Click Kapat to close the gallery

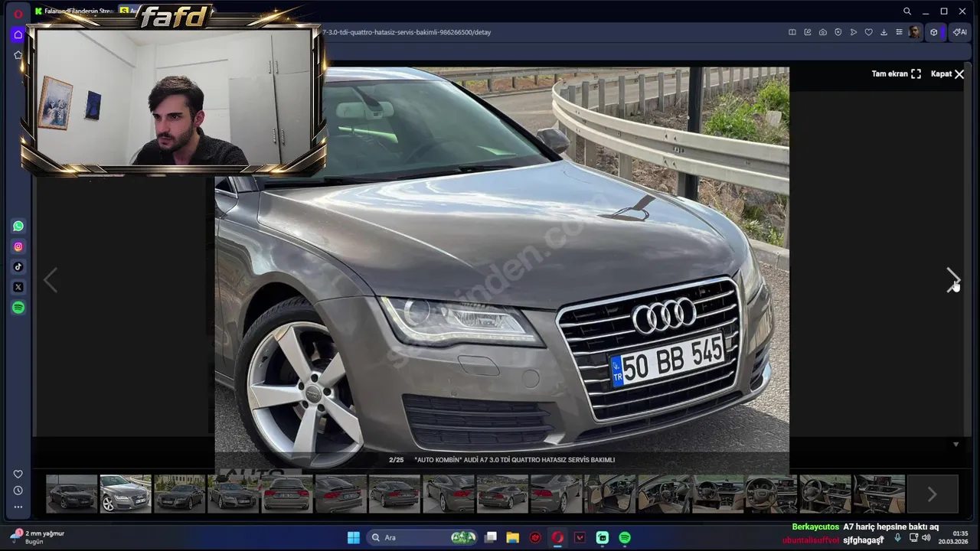point(948,74)
